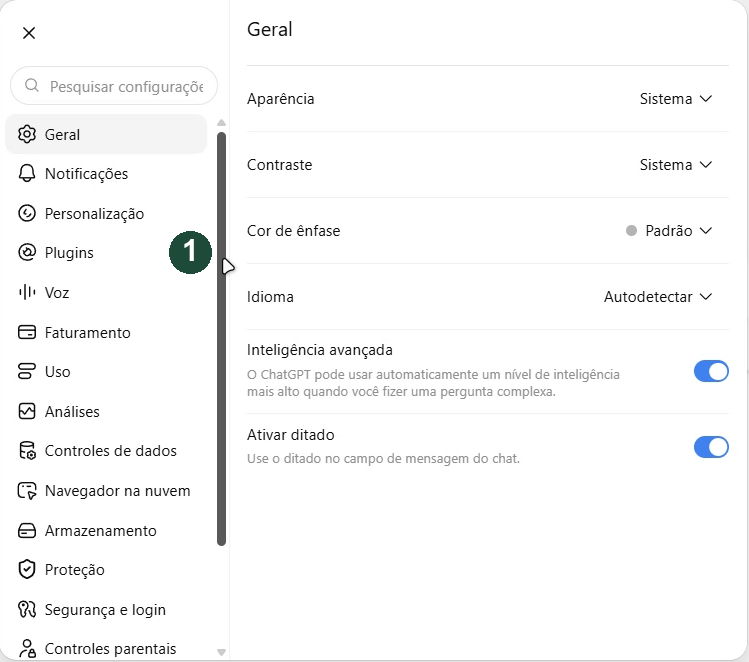Image resolution: width=749 pixels, height=662 pixels.
Task: Turn off the Ativar ditado switch
Action: pyautogui.click(x=711, y=447)
